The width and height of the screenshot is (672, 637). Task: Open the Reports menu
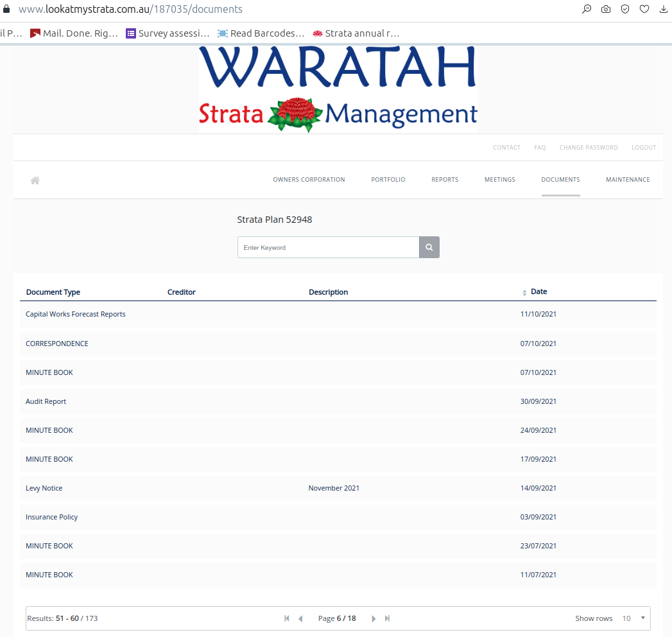pos(445,180)
